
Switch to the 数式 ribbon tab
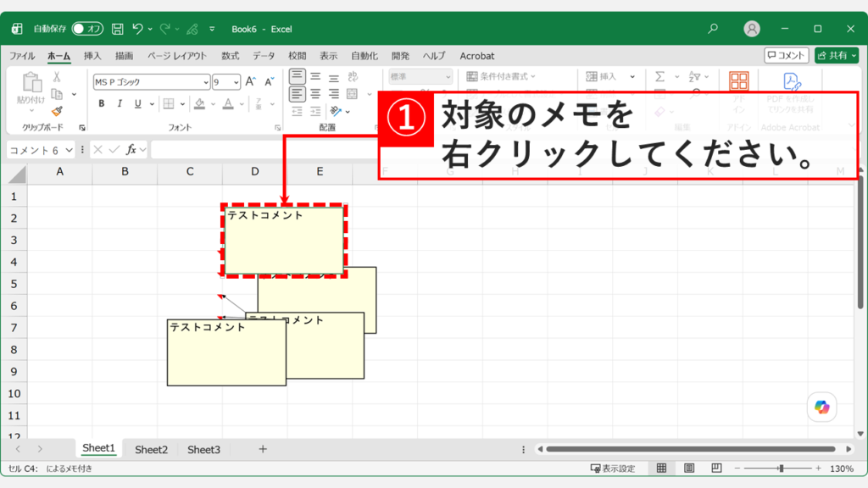[x=231, y=56]
